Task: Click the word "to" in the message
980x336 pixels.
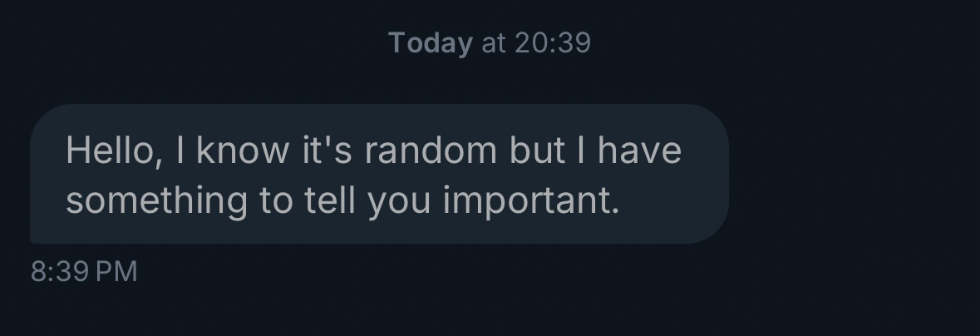Action: point(276,200)
